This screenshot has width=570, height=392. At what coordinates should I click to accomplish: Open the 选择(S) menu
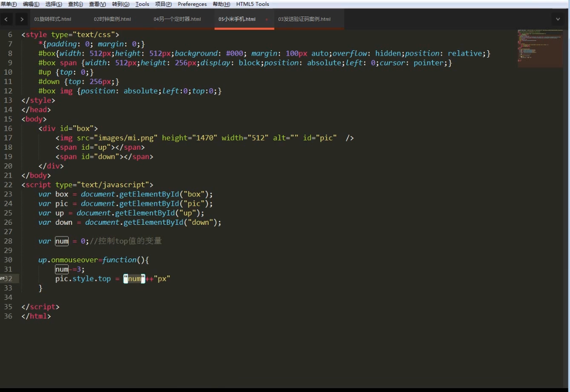pyautogui.click(x=54, y=4)
